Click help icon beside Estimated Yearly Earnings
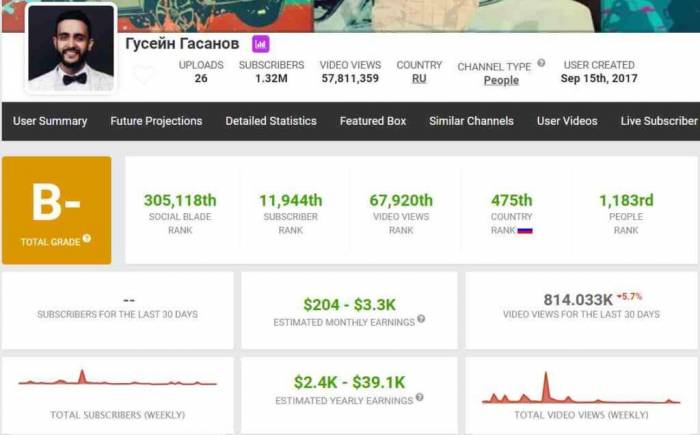Image resolution: width=700 pixels, height=435 pixels. click(419, 400)
